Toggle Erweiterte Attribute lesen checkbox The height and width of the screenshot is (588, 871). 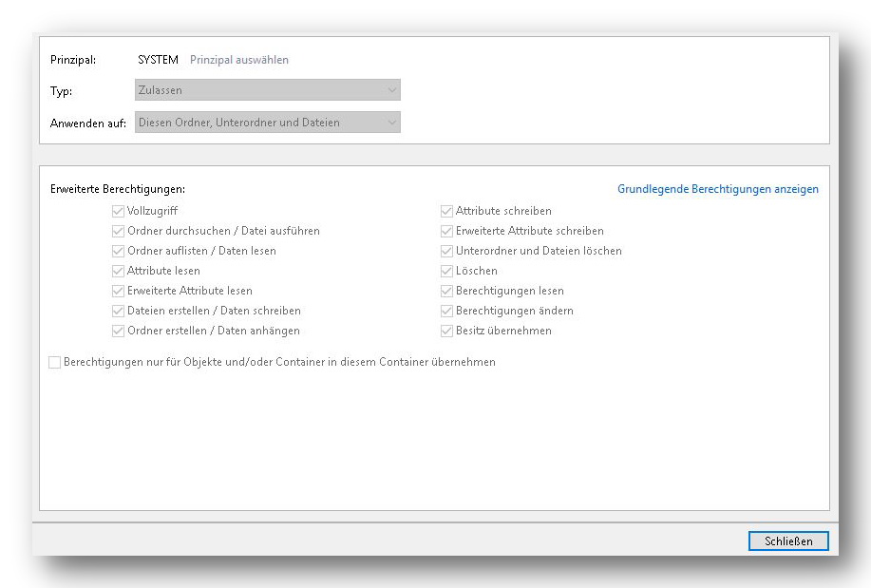click(x=118, y=292)
